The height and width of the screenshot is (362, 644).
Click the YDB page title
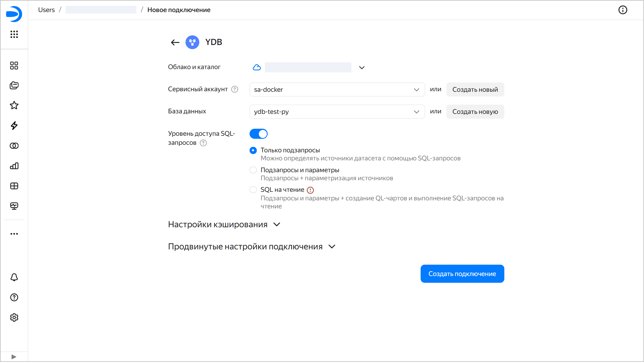(214, 42)
